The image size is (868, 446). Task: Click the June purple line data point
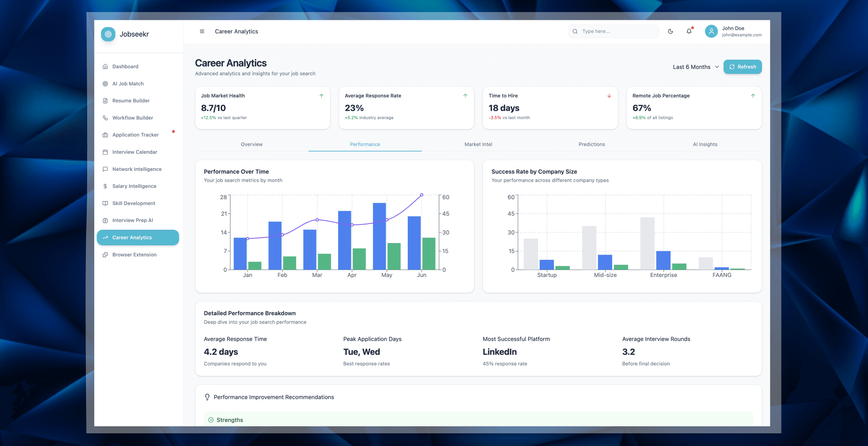[x=421, y=195]
